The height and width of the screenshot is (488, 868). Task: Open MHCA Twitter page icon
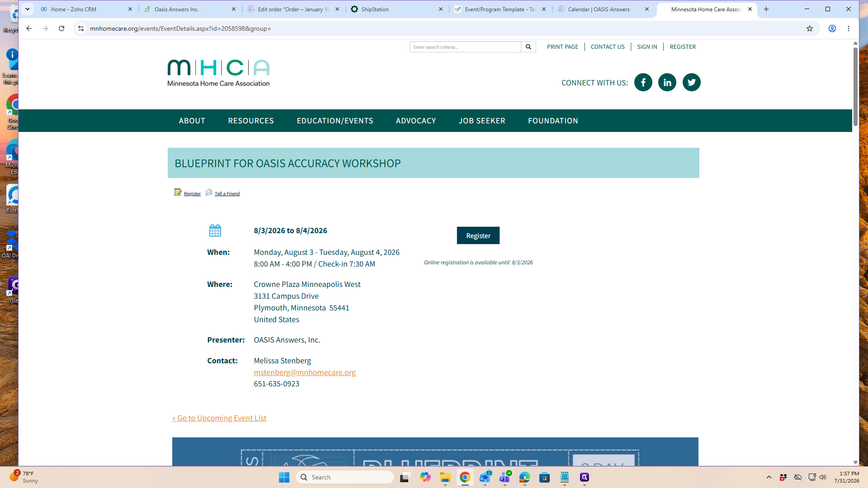(691, 82)
